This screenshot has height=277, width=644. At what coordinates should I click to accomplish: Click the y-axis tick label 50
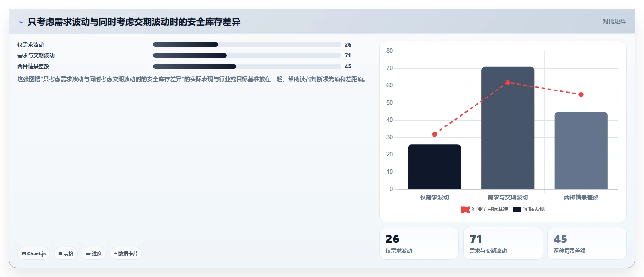pos(390,103)
